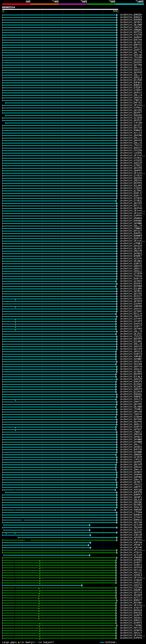Open hit UniRef100_C1K6H1
This screenshot has width=146, height=644.
click(131, 153)
